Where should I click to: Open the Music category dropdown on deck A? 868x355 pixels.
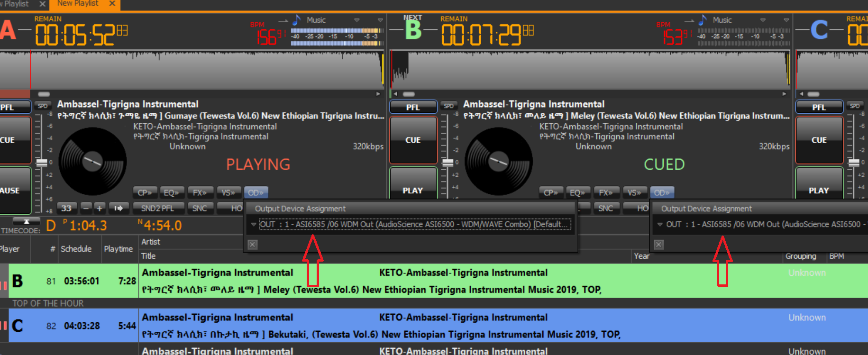(357, 20)
